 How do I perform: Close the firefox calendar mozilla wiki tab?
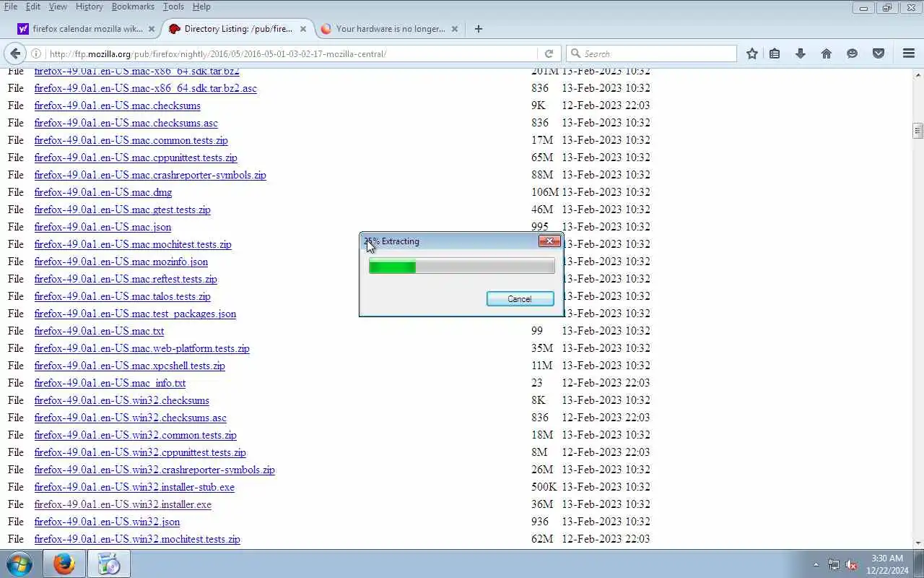(152, 29)
